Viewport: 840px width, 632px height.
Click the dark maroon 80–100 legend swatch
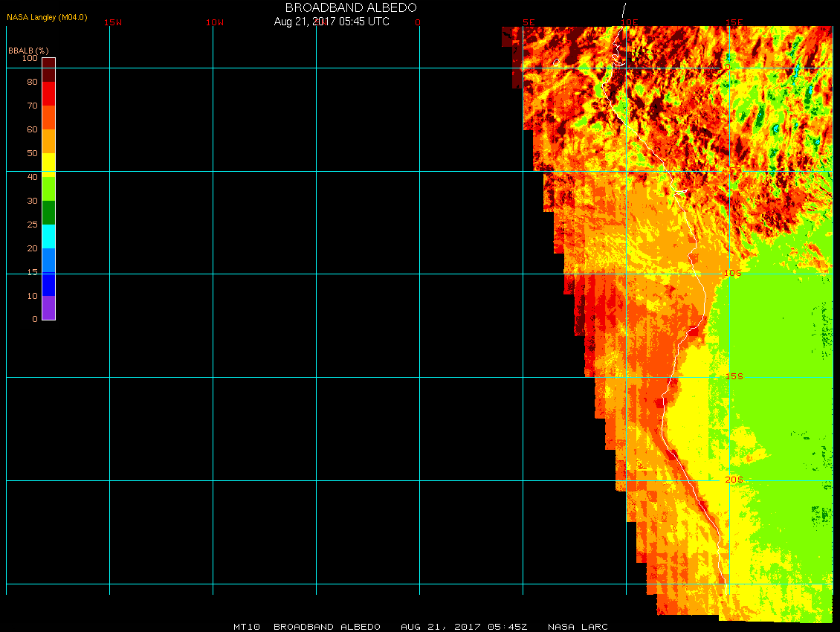49,70
